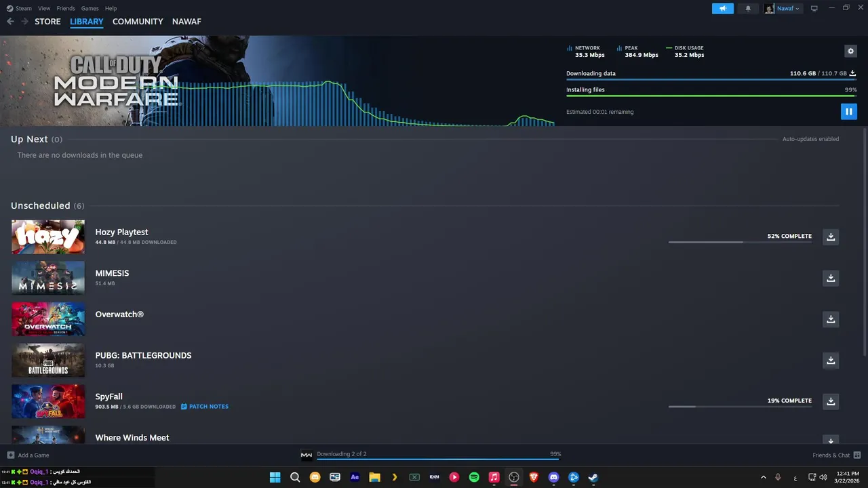Open SpyFall game thumbnail
This screenshot has width=868, height=488.
click(48, 401)
